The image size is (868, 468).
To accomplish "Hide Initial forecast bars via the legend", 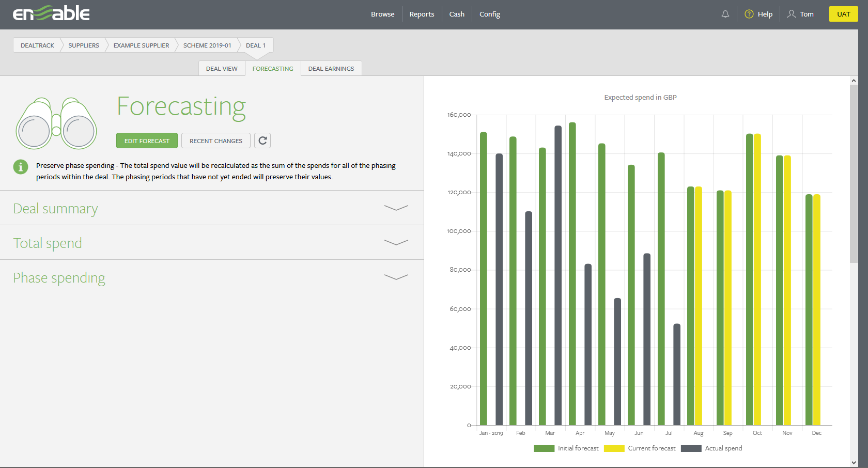I will pos(578,448).
